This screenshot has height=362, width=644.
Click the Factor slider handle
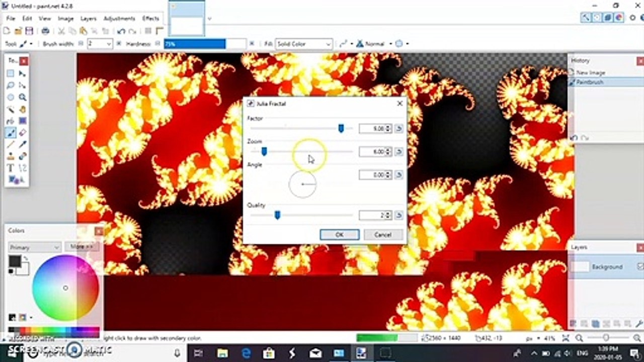pyautogui.click(x=341, y=129)
